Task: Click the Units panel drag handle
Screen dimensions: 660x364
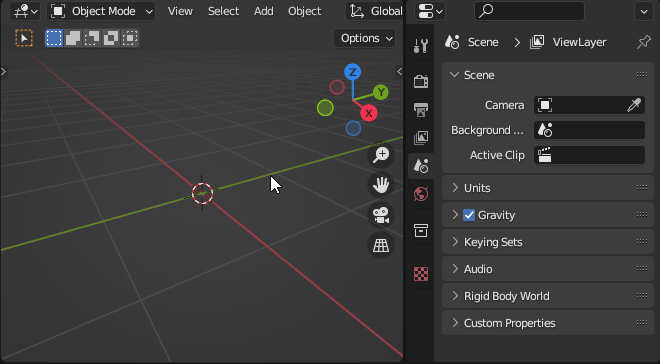Action: [x=642, y=187]
